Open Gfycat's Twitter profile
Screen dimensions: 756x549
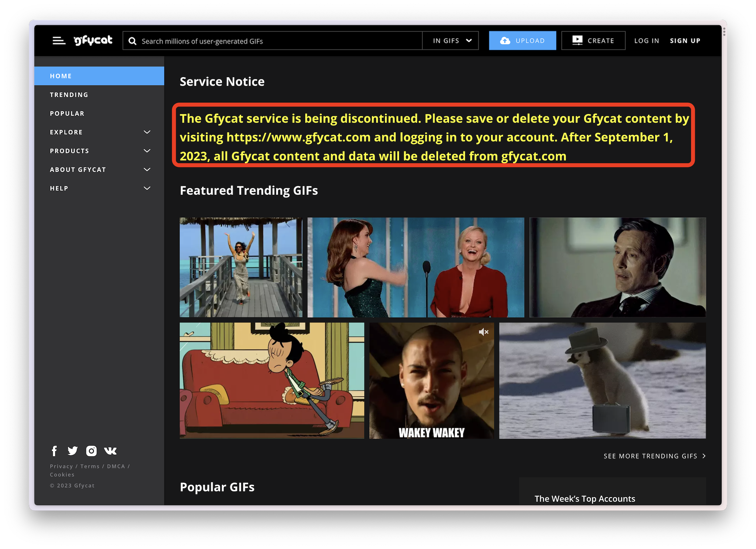point(73,451)
